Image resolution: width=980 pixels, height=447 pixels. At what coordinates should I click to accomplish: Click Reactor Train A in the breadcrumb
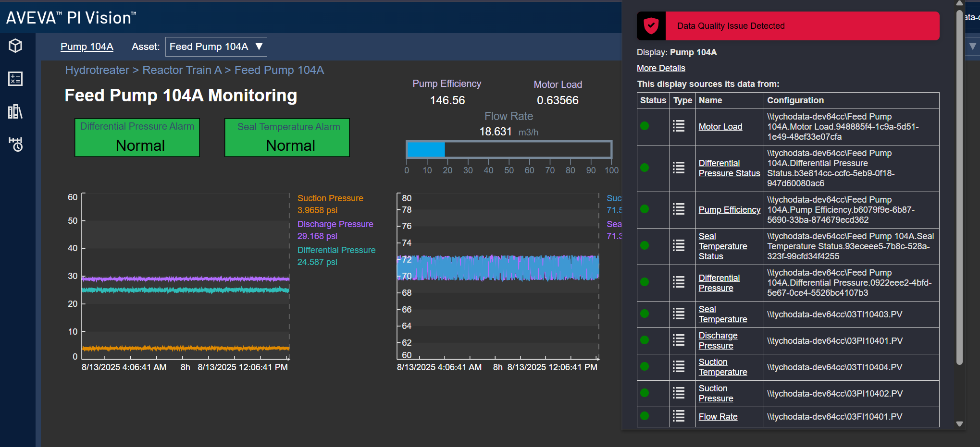pos(182,70)
